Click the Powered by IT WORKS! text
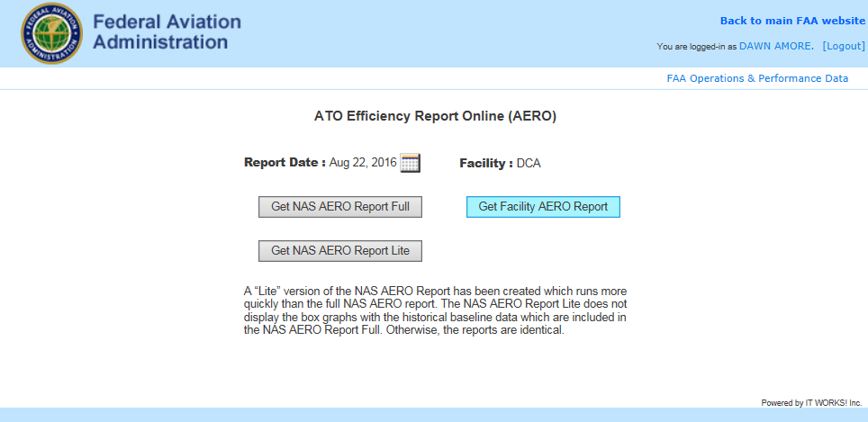 811,403
